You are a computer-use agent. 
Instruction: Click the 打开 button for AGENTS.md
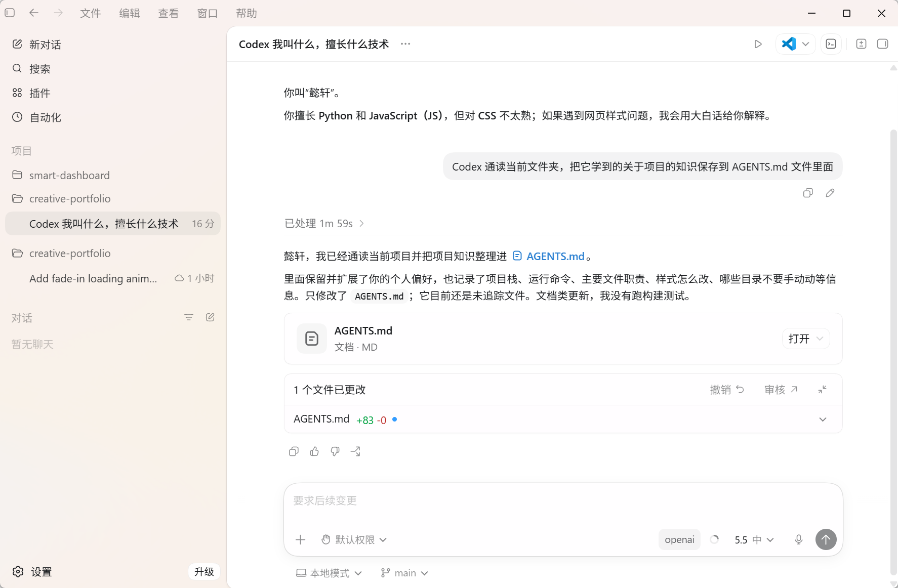806,339
